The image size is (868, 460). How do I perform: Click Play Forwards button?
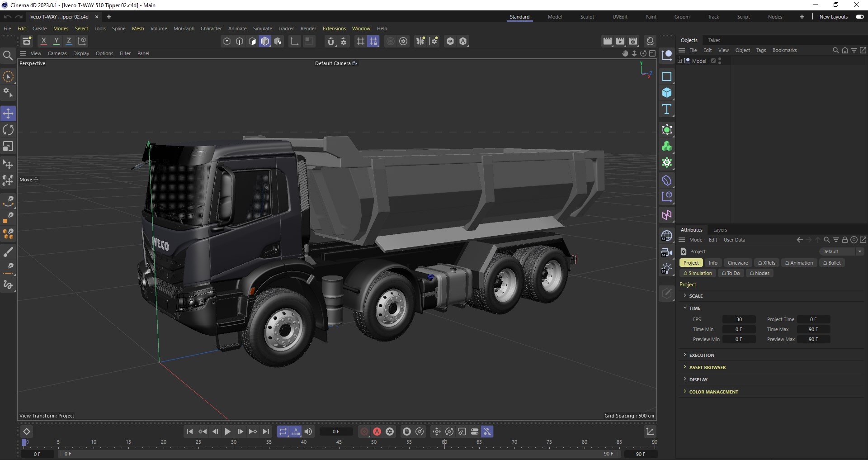[x=227, y=432]
